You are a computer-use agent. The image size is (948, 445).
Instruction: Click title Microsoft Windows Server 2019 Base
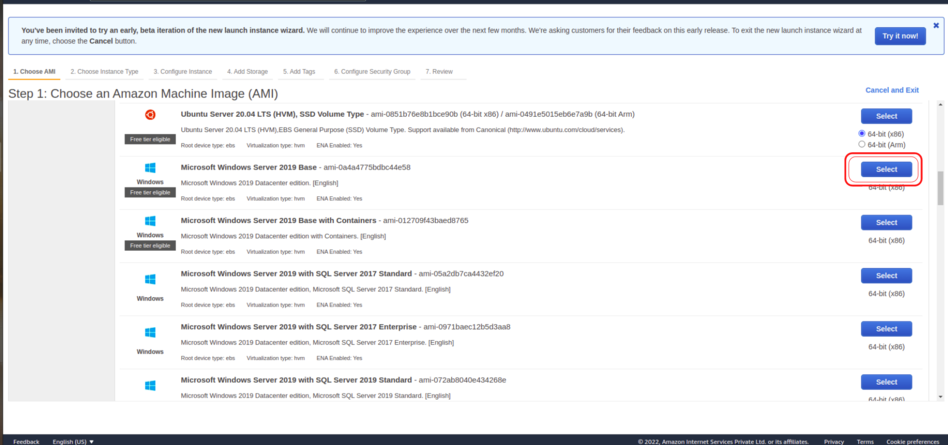[248, 167]
